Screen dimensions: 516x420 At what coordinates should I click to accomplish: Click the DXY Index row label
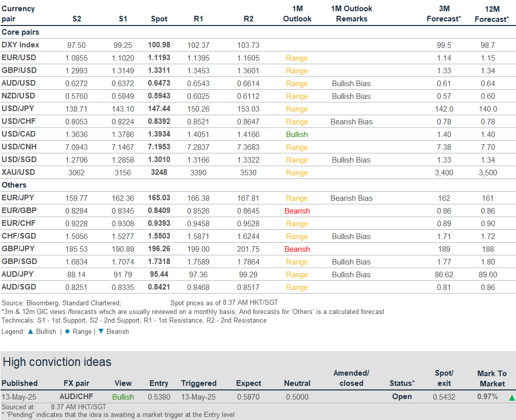pyautogui.click(x=20, y=45)
